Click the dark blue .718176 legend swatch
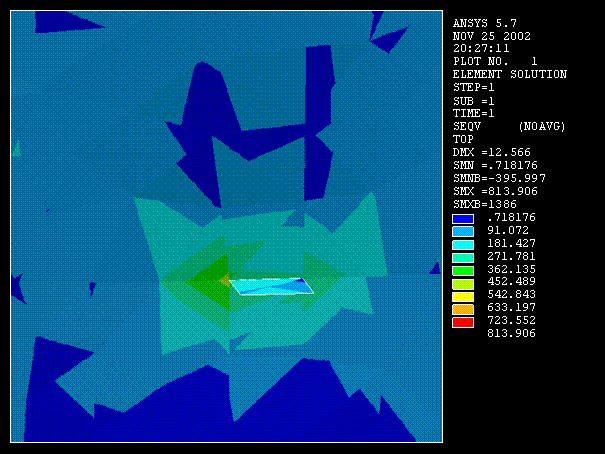The width and height of the screenshot is (605, 454). click(x=463, y=219)
